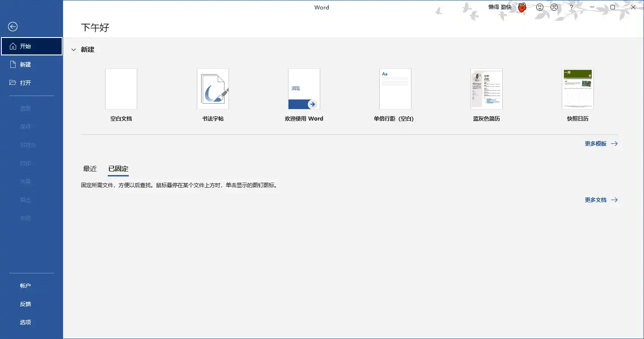Click the 书法字帖 label text
Image resolution: width=644 pixels, height=339 pixels.
coord(213,119)
